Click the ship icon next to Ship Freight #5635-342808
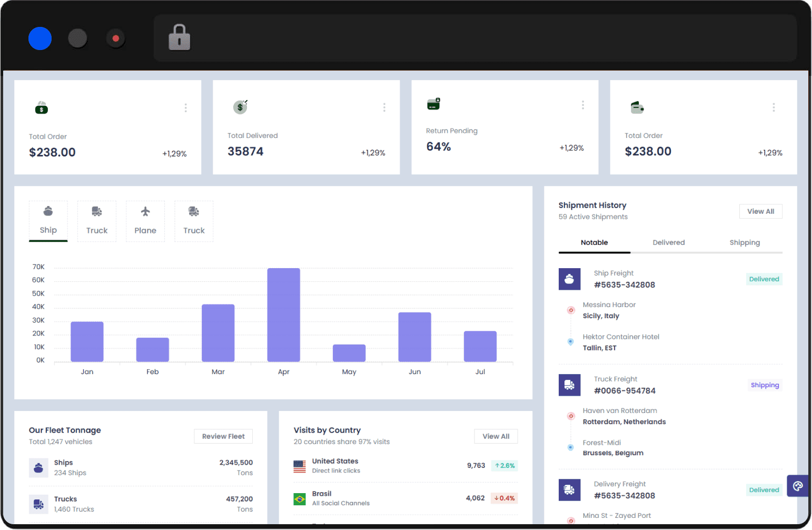The image size is (812, 530). [x=569, y=279]
